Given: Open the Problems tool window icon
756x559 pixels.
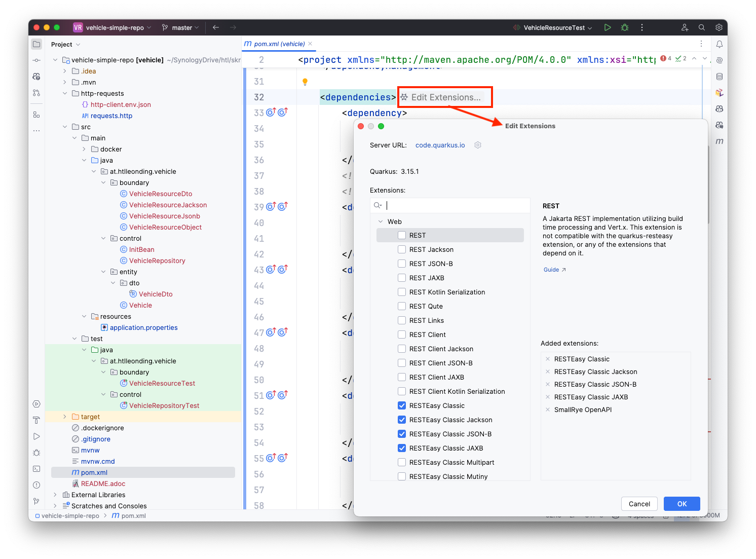Looking at the screenshot, I should pos(36,485).
